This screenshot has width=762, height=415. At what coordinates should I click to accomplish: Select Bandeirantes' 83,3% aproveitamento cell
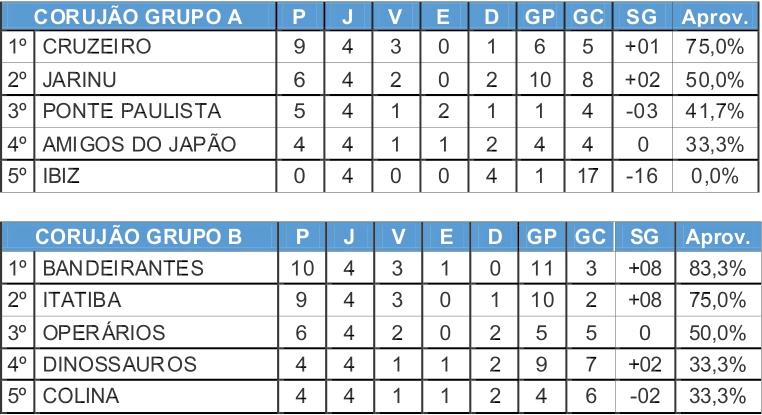click(x=718, y=268)
